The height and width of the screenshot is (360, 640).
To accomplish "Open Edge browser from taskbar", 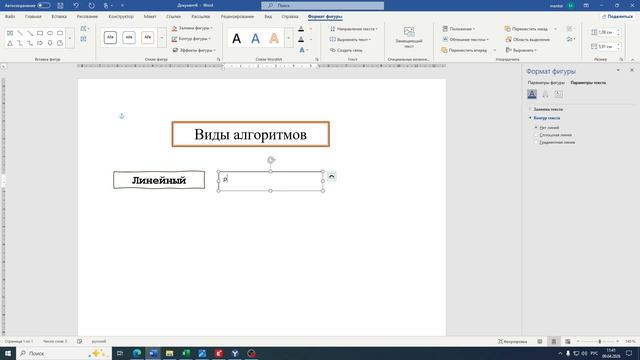I will [137, 353].
